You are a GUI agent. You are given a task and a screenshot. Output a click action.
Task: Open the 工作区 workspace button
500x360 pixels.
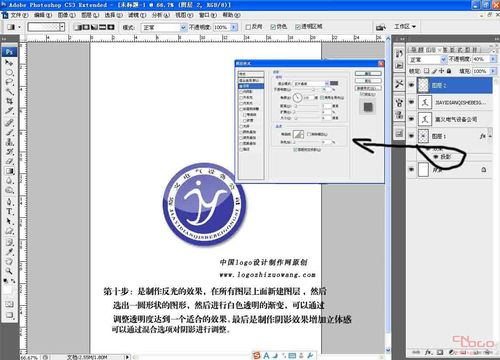pyautogui.click(x=405, y=26)
